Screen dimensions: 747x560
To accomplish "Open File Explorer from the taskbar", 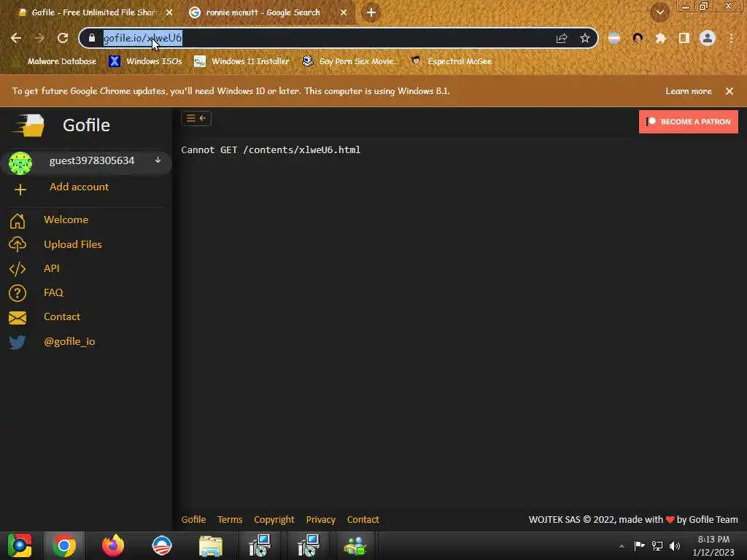I will tap(211, 546).
